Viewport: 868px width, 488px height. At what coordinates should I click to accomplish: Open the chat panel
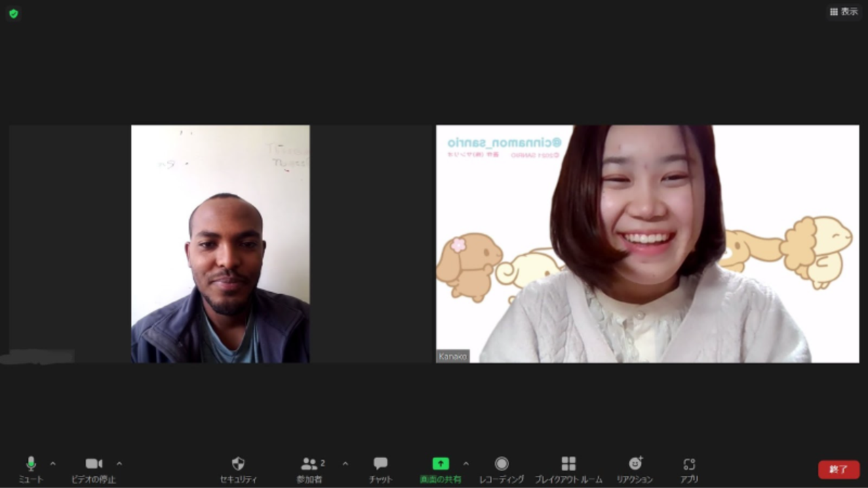pos(380,470)
